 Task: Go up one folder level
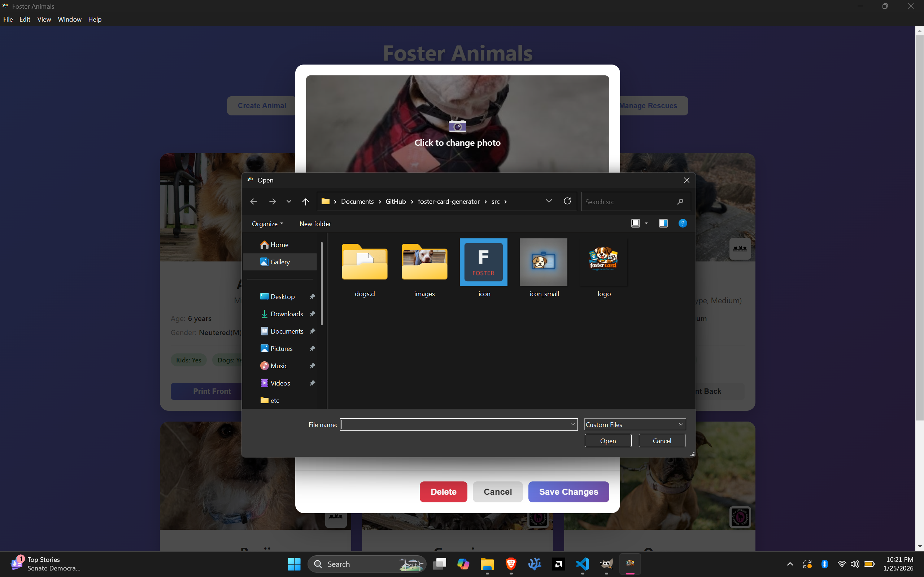click(305, 202)
